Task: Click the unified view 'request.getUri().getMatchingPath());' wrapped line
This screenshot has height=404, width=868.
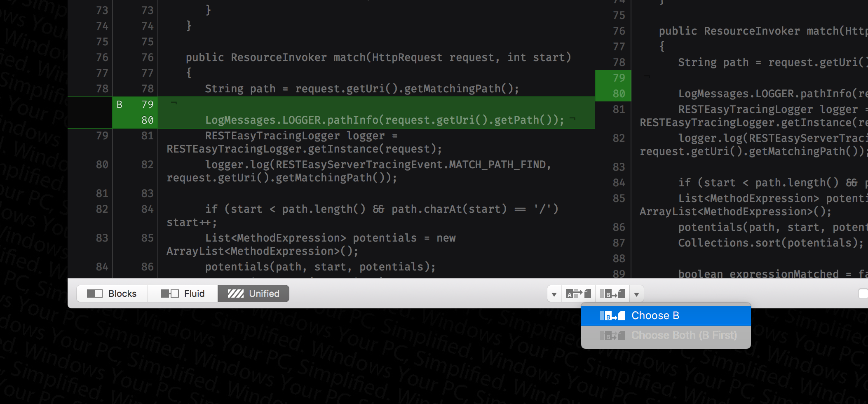Action: pos(282,178)
